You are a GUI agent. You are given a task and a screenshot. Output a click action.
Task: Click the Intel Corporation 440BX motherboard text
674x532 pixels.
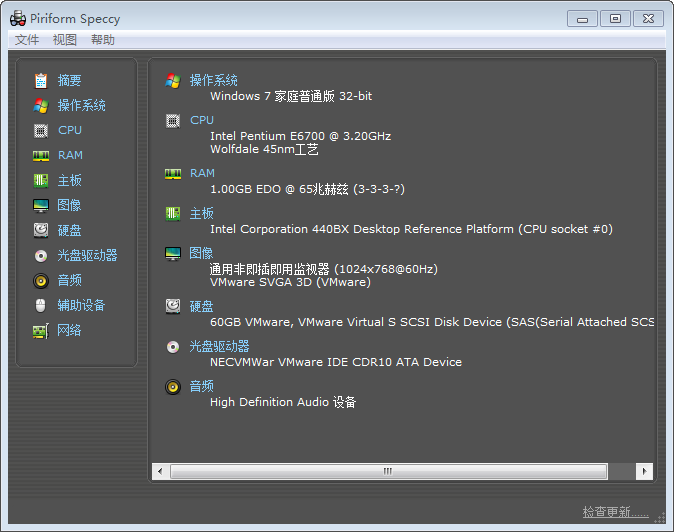(x=411, y=229)
